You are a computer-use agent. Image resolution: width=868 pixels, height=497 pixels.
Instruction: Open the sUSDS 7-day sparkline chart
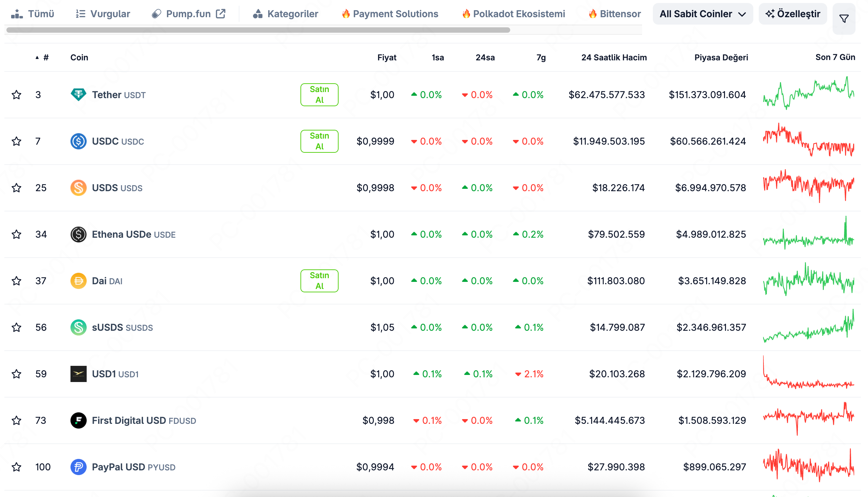tap(808, 326)
